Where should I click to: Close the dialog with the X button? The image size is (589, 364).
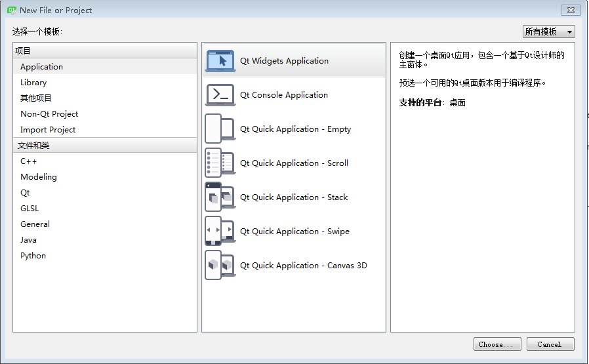571,10
